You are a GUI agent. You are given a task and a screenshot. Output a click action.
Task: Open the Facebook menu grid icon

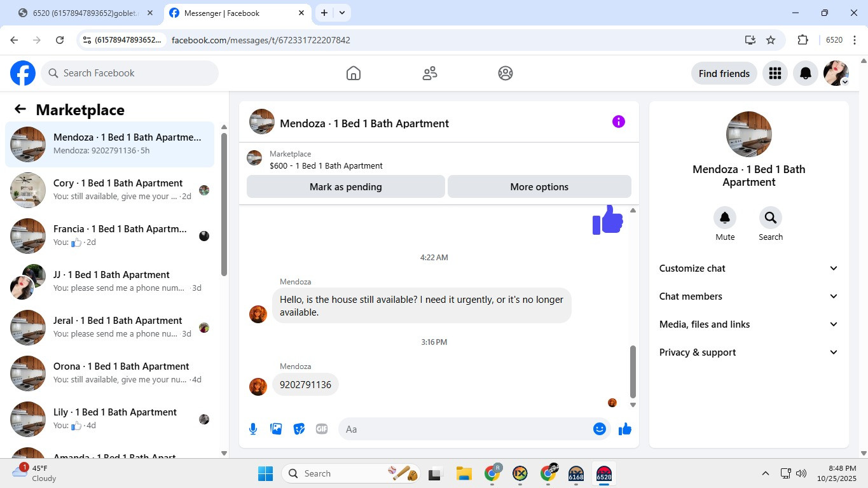[x=775, y=73]
